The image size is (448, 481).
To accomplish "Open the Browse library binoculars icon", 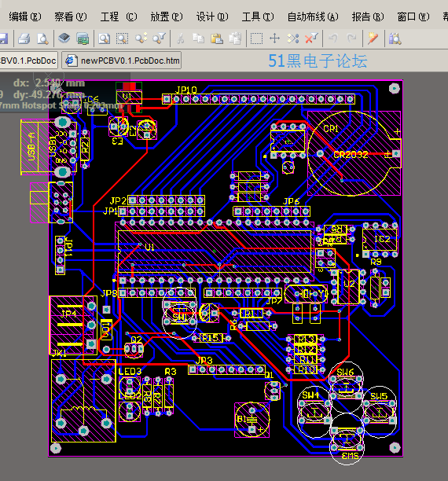I will coord(395,39).
